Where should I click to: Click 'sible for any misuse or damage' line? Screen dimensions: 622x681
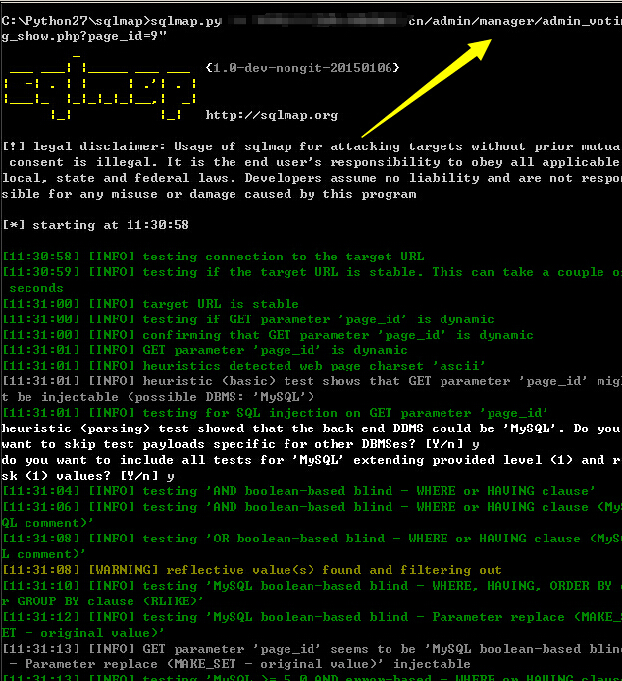(209, 194)
